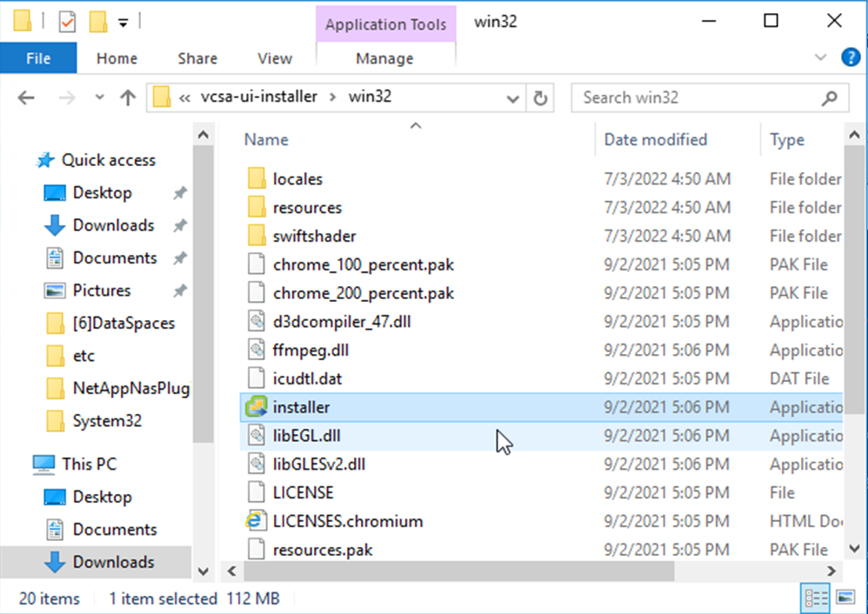Open Help with the question mark icon
This screenshot has height=614, width=868.
[851, 57]
